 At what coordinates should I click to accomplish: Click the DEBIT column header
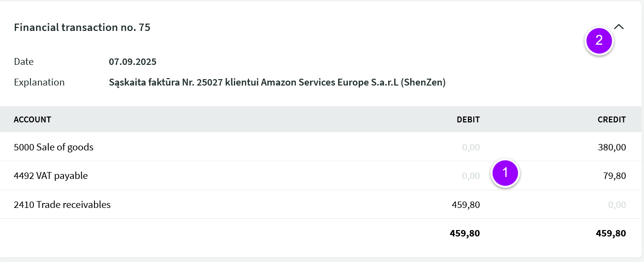[x=468, y=119]
